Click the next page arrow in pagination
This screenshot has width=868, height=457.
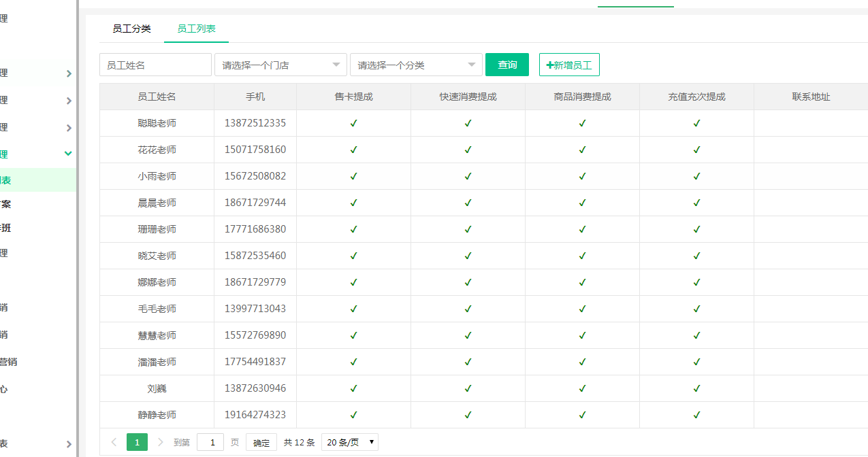(161, 442)
